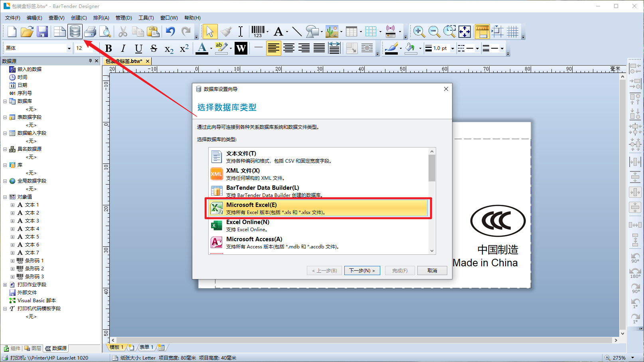This screenshot has width=644, height=362.
Task: Click the 下一步(N) button in wizard
Action: [362, 270]
